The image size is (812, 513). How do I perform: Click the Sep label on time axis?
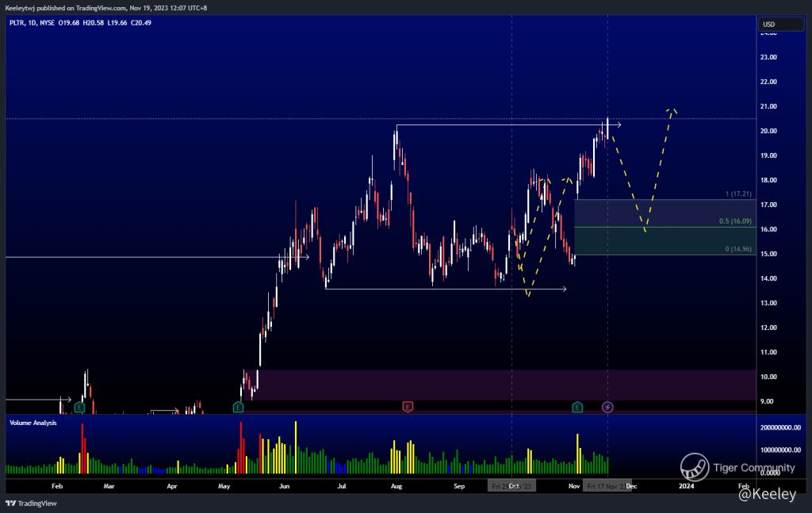pos(459,486)
